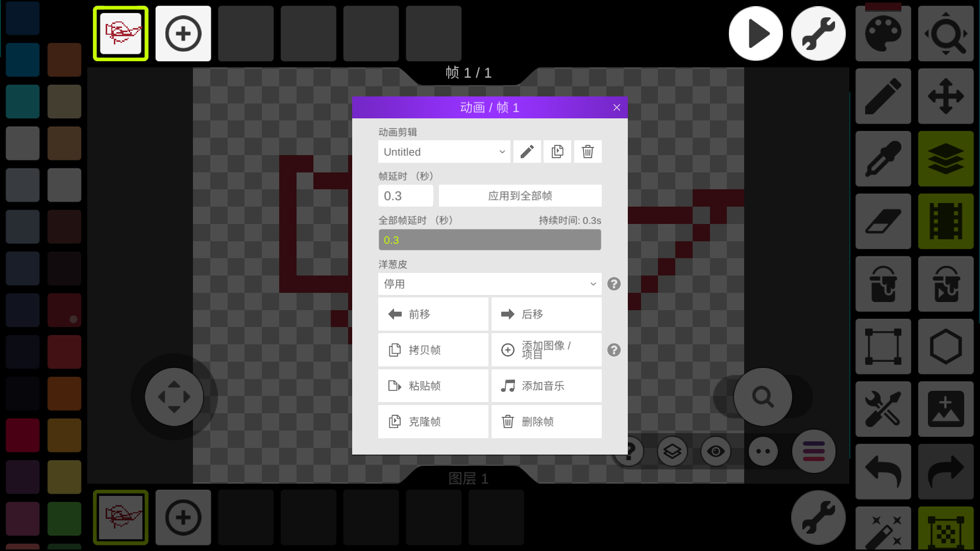Select the 全部帧延时 0.3 slider

coord(490,239)
